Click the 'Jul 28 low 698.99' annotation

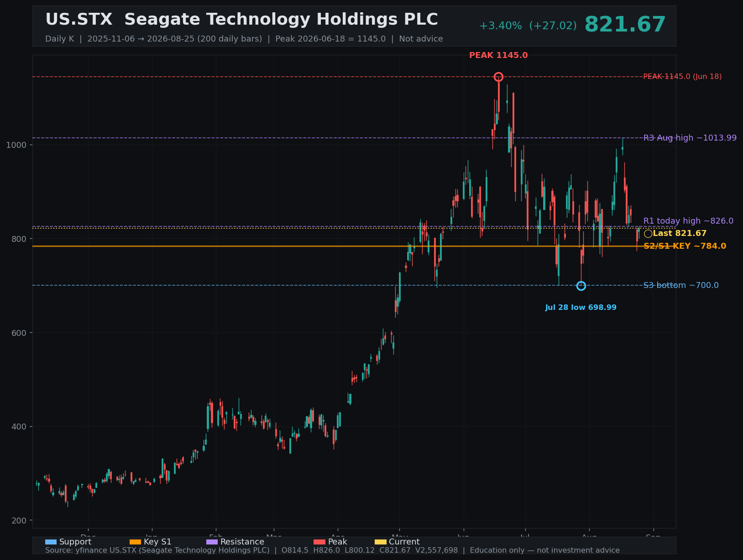point(581,308)
